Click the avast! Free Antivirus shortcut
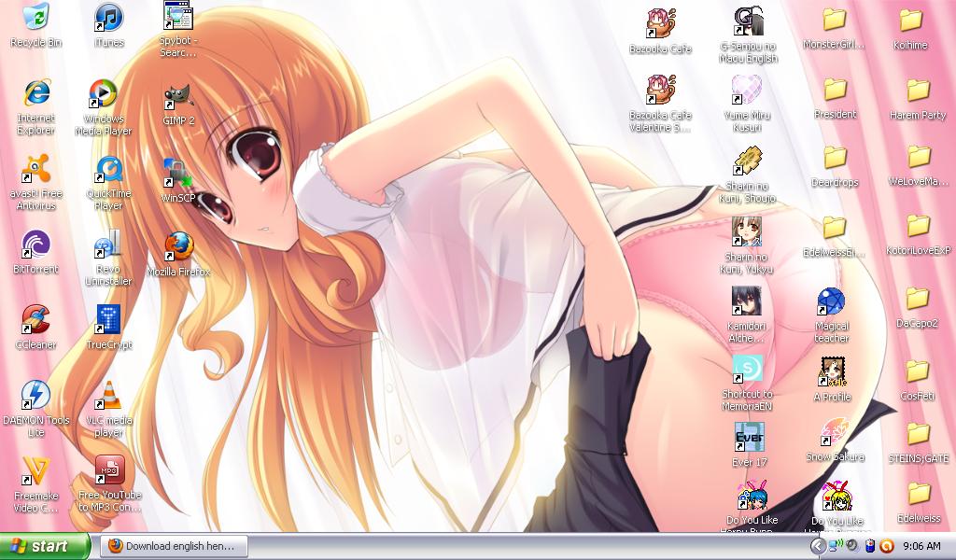The image size is (956, 560). pyautogui.click(x=35, y=172)
